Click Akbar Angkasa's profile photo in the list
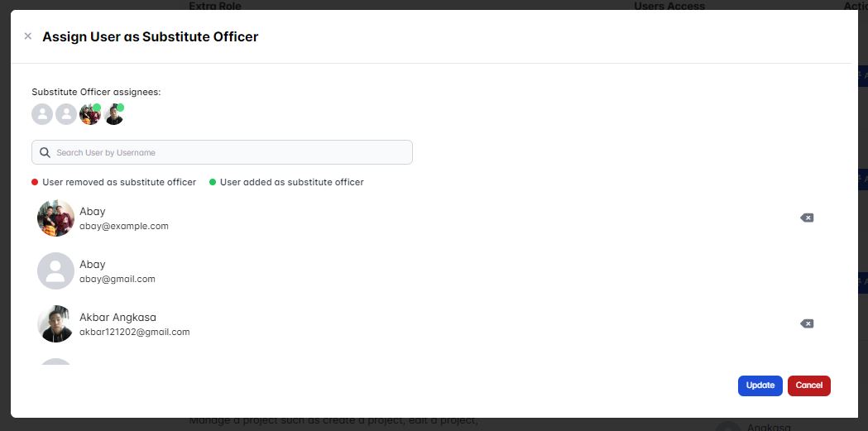Screen dimensions: 868x431 [56, 323]
